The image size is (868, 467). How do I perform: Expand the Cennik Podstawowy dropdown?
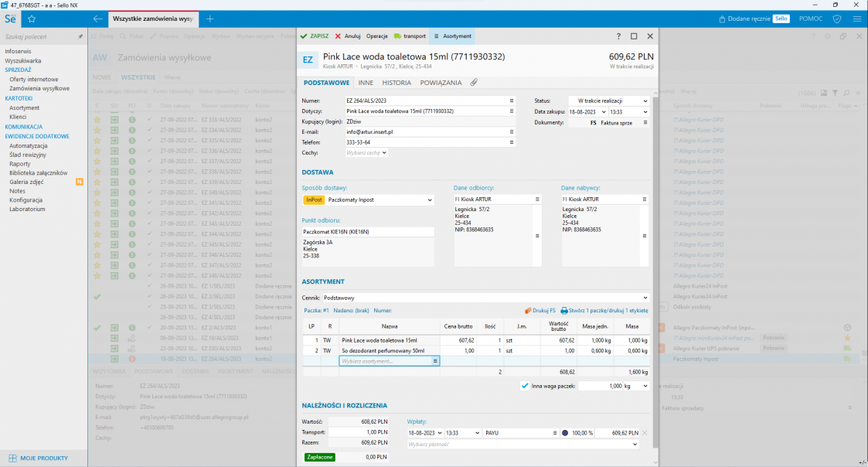click(645, 297)
